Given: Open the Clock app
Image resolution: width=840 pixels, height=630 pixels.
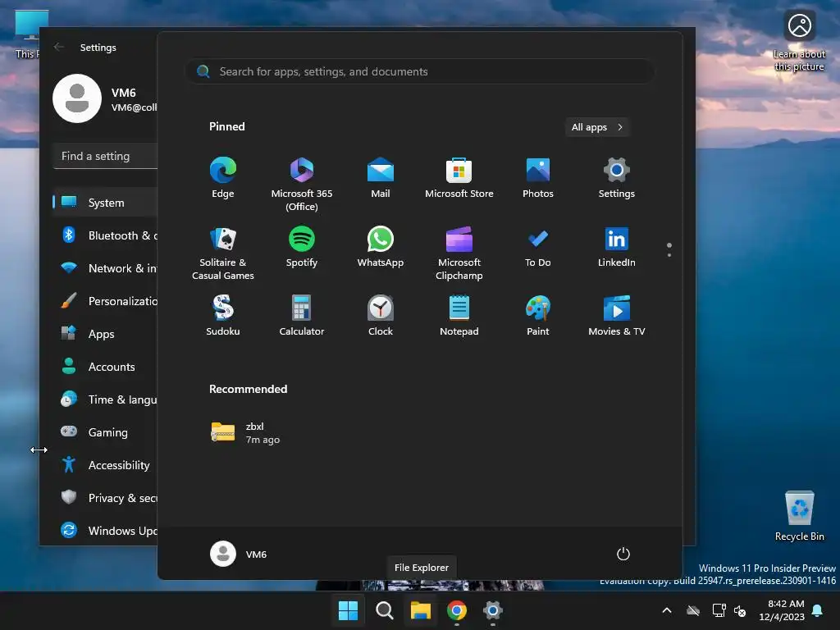Looking at the screenshot, I should point(381,316).
